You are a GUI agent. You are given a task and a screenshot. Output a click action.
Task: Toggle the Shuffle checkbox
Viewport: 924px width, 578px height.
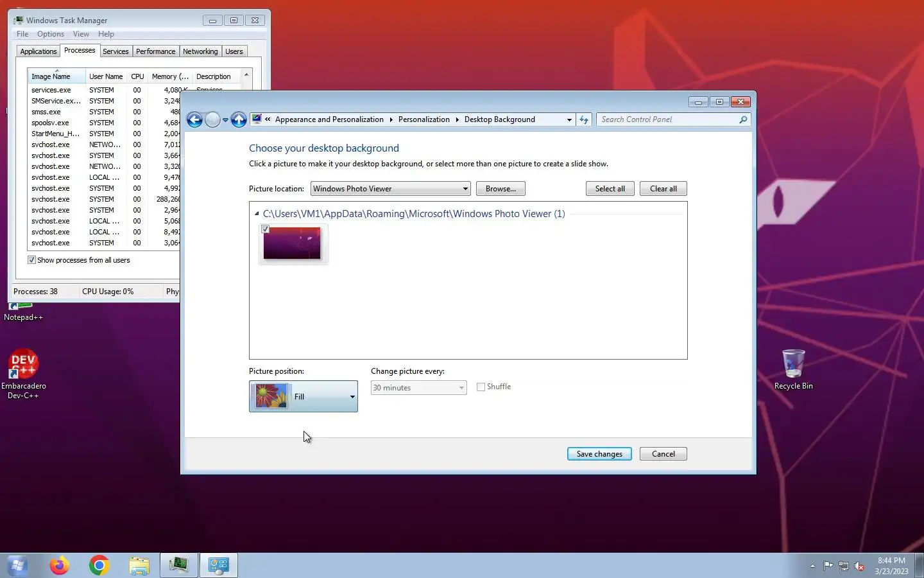[x=481, y=387]
